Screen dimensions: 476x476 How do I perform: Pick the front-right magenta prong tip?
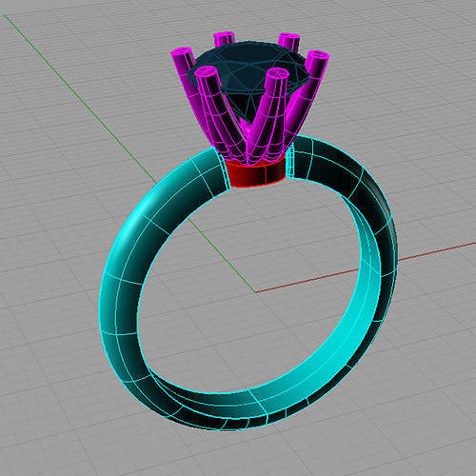277,74
